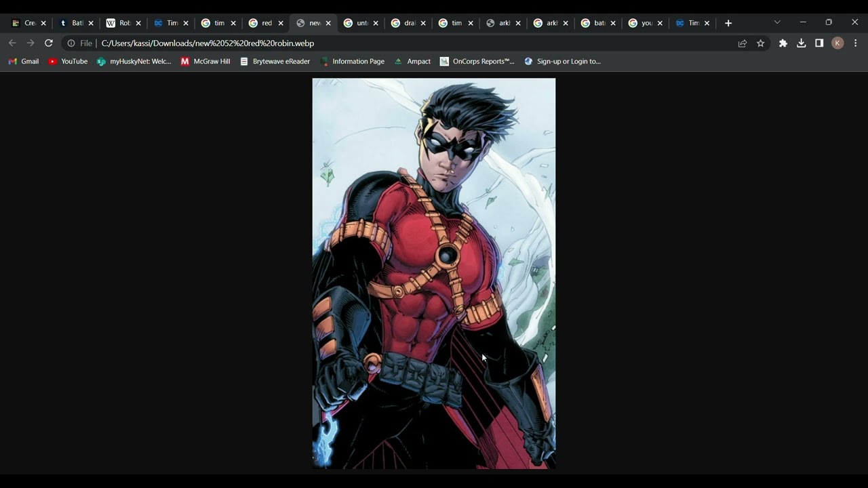Open the myHuskyNet bookmark
This screenshot has width=868, height=488.
[x=134, y=61]
